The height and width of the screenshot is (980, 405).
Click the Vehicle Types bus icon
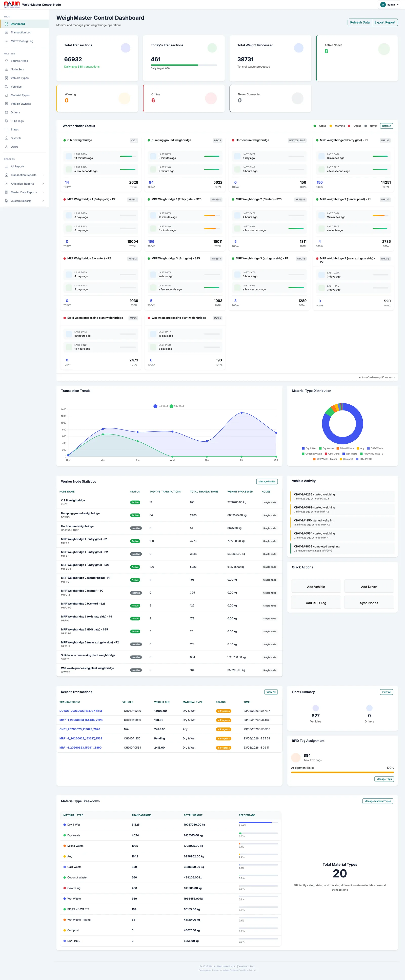pyautogui.click(x=7, y=78)
